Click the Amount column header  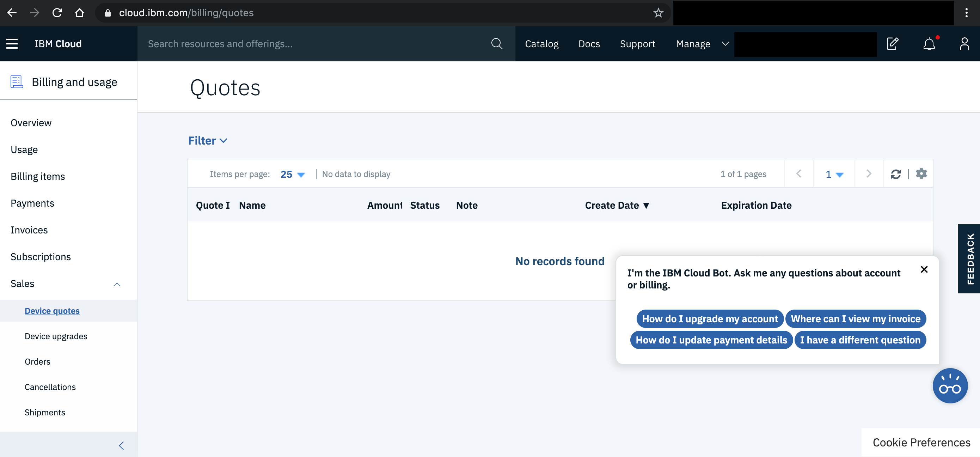(384, 206)
